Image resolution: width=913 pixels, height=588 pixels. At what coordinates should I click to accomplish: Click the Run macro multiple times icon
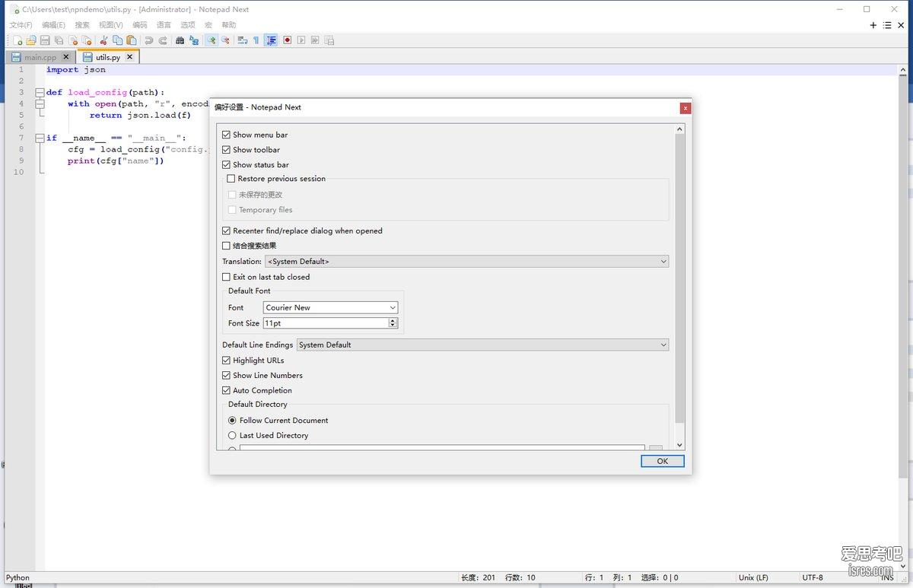tap(314, 40)
